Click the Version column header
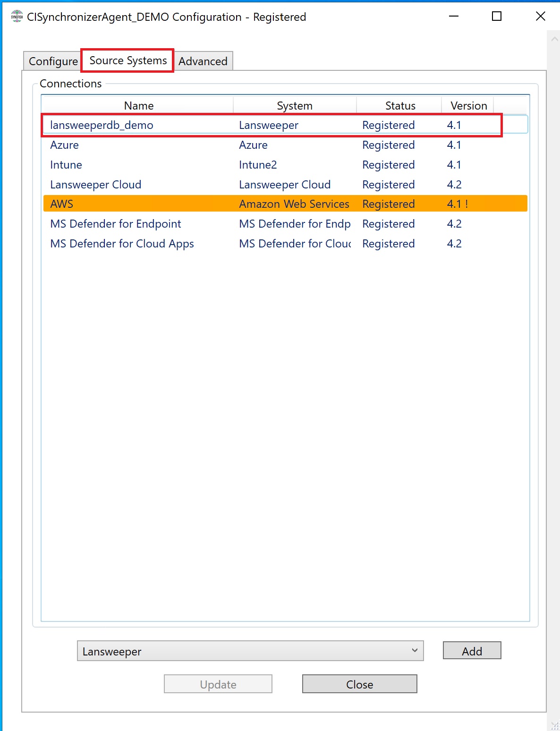Viewport: 560px width, 731px height. click(468, 105)
